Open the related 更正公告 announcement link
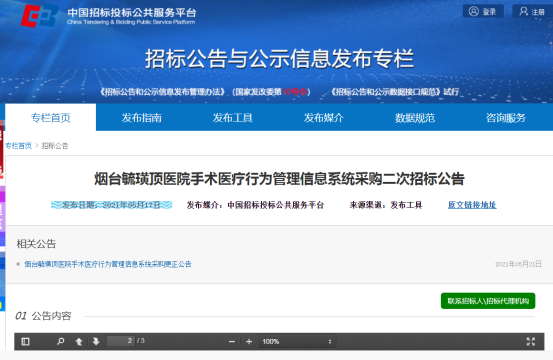Image resolution: width=553 pixels, height=360 pixels. (108, 264)
